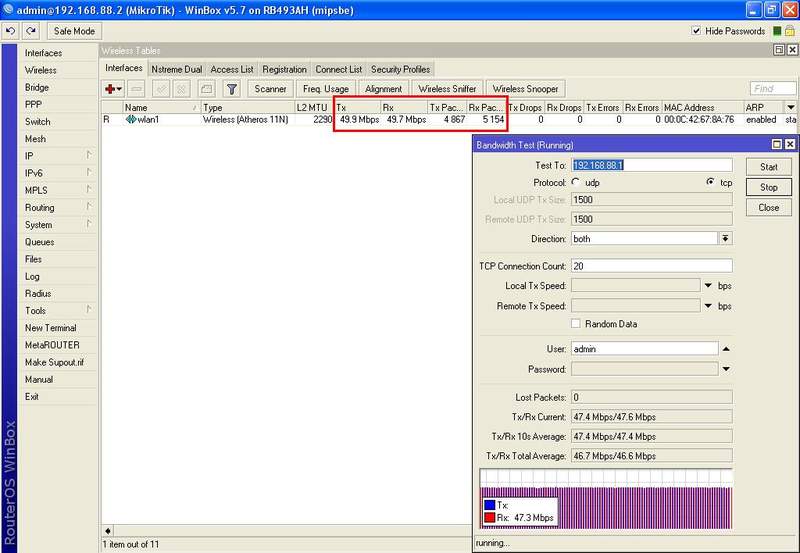Enable the Random Data checkbox
This screenshot has height=553, width=800.
click(576, 323)
